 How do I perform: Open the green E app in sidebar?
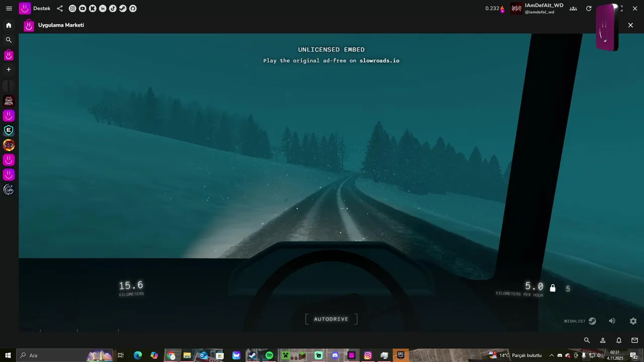pyautogui.click(x=9, y=131)
